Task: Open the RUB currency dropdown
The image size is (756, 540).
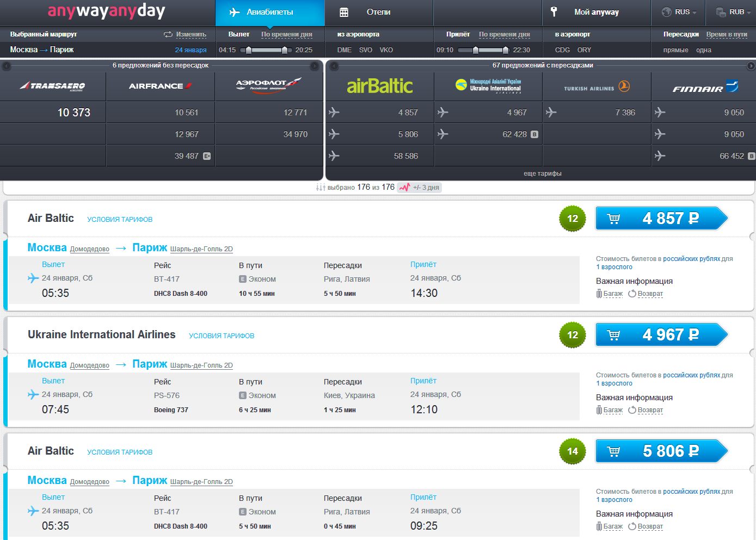Action: 732,12
